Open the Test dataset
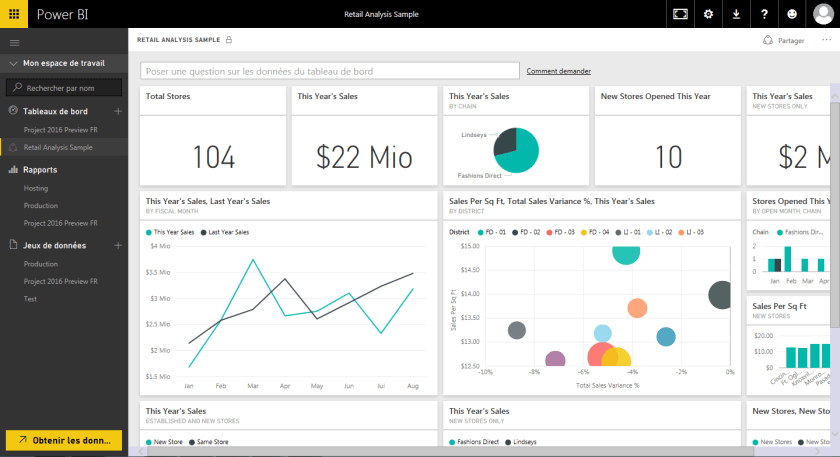This screenshot has height=457, width=840. pos(31,299)
